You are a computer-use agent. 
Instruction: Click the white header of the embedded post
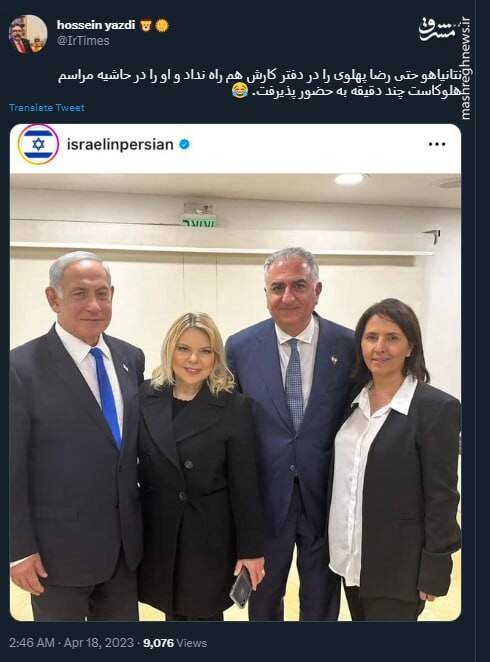click(x=235, y=148)
